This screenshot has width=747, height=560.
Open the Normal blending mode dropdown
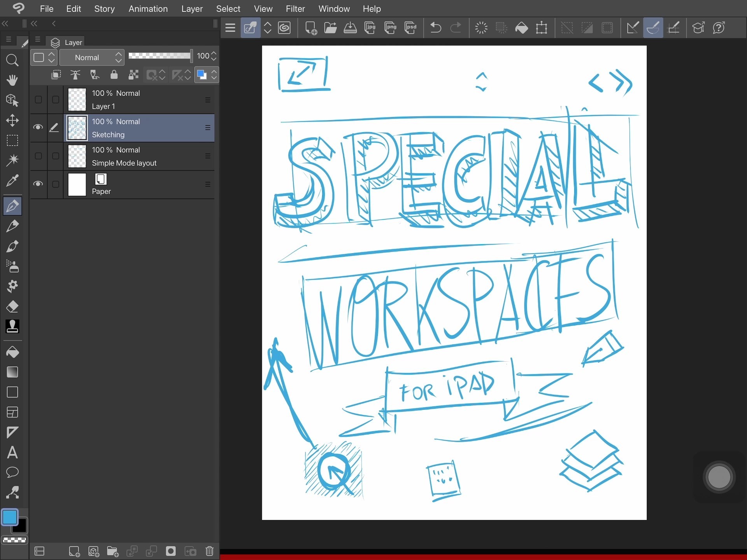point(92,58)
